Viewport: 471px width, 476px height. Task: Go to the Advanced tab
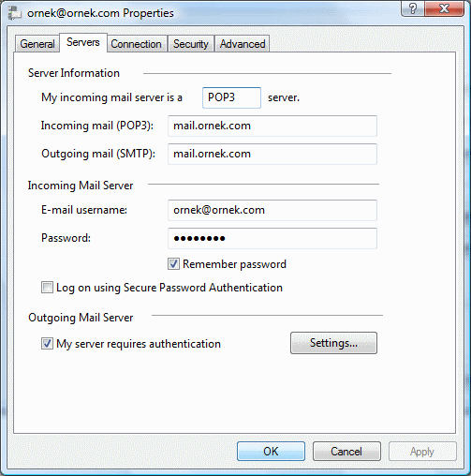coord(243,44)
